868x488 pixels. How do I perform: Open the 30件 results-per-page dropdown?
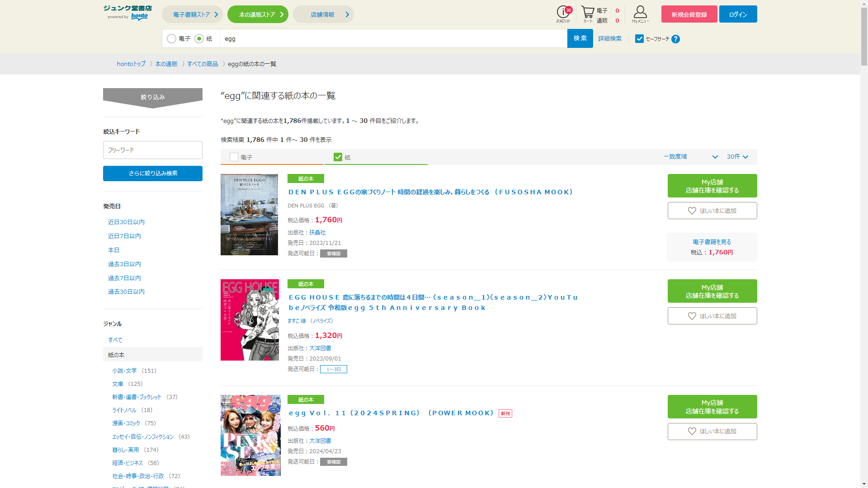coord(737,157)
